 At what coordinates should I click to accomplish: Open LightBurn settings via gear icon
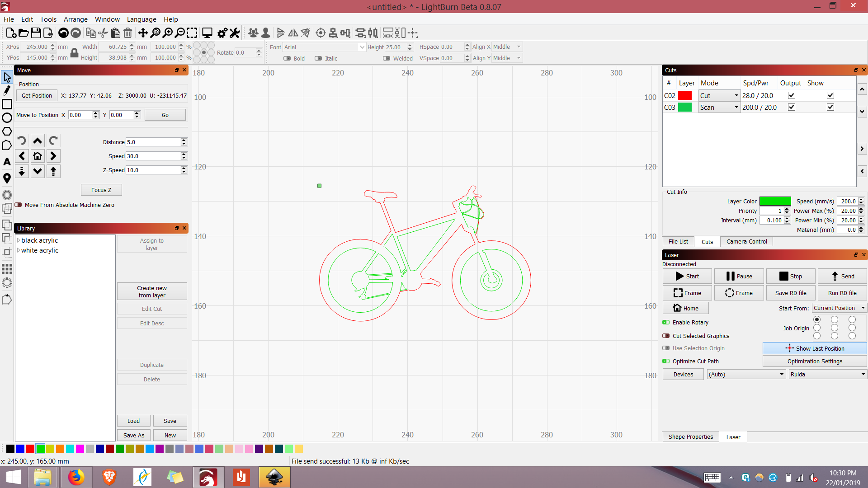222,33
